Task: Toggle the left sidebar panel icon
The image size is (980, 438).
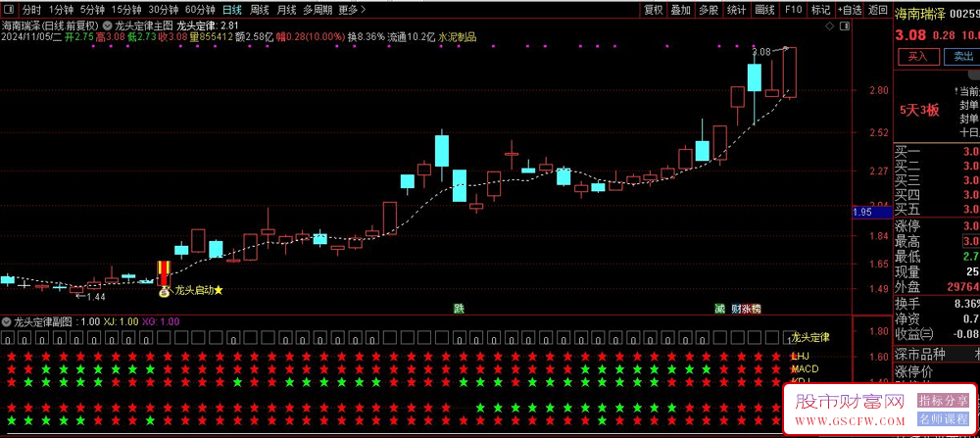Action: [x=8, y=10]
